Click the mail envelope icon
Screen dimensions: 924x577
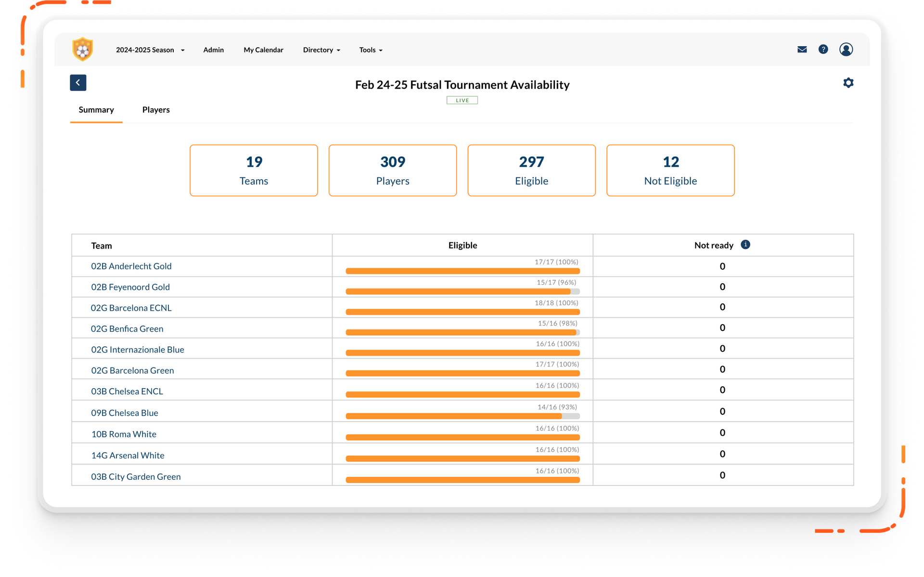(x=801, y=49)
